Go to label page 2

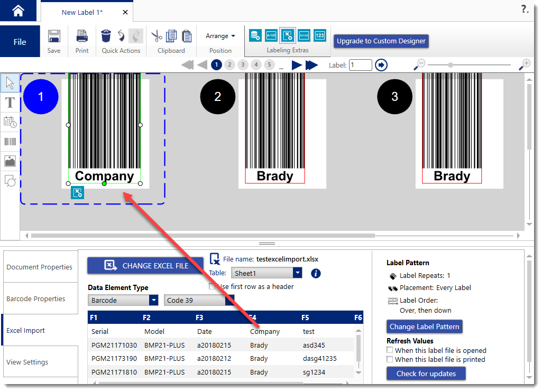[x=229, y=64]
